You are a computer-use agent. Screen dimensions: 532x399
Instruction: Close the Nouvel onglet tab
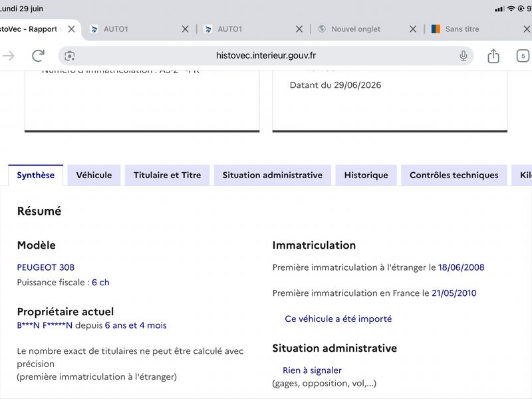click(x=412, y=29)
